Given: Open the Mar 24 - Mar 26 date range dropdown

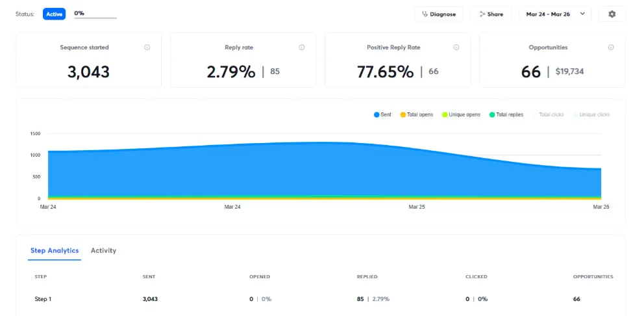Looking at the screenshot, I should (x=555, y=14).
